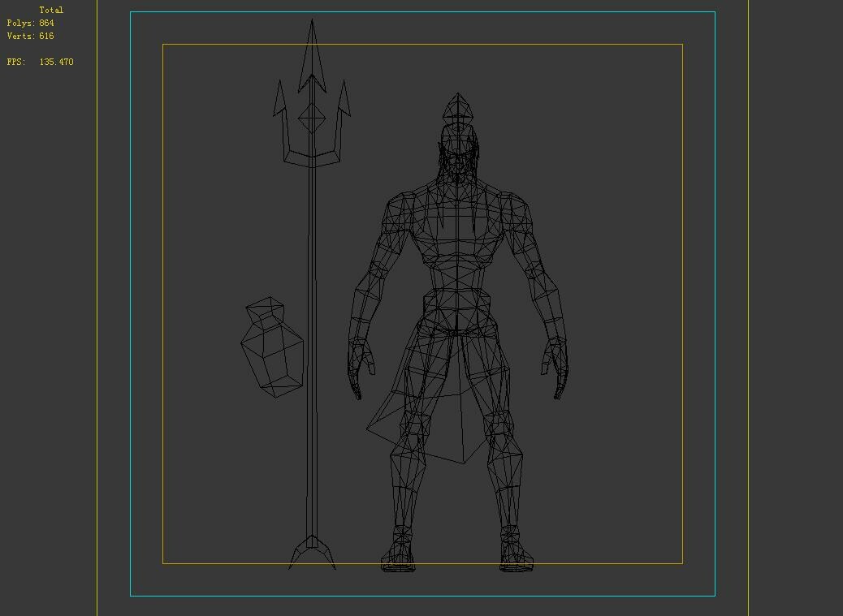Screen dimensions: 843x616
Task: Select the jar wireframe object
Action: (x=272, y=347)
